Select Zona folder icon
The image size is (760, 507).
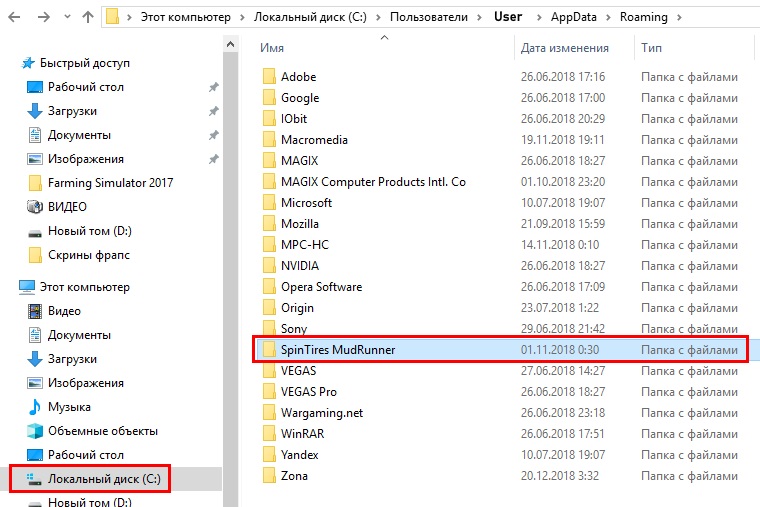pyautogui.click(x=269, y=475)
